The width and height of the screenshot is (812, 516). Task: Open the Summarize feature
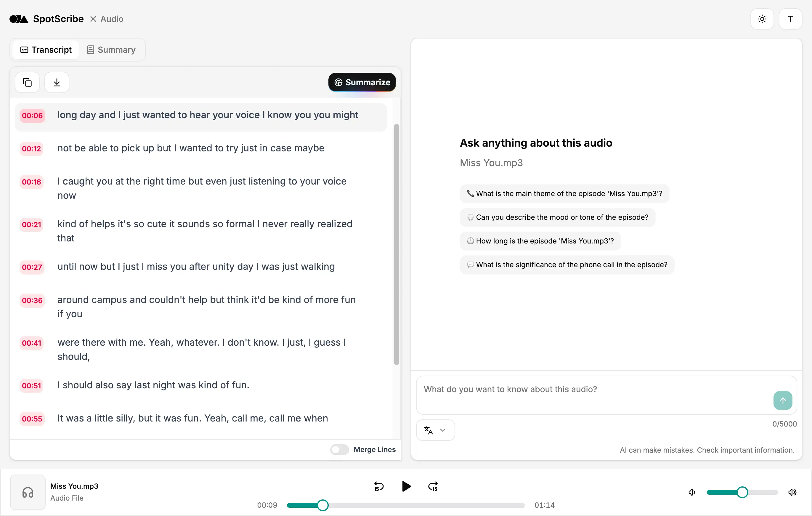click(362, 82)
